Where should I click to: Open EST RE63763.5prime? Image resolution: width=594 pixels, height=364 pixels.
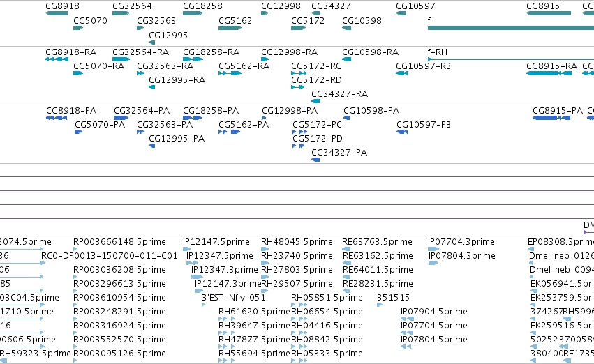[378, 242]
